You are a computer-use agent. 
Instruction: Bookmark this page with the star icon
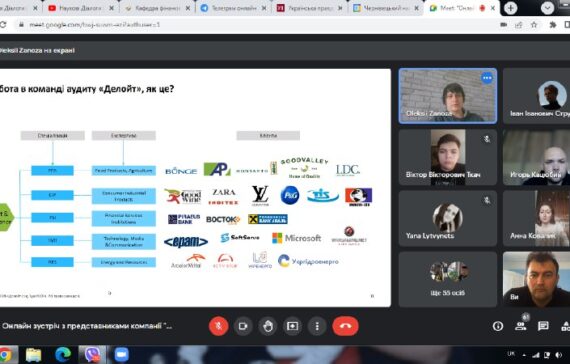[534, 25]
